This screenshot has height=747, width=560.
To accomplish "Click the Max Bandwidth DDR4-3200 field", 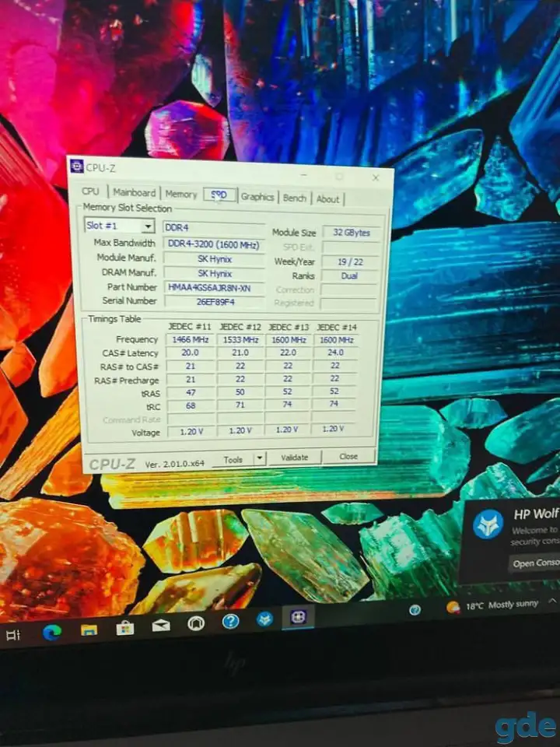I will pyautogui.click(x=215, y=244).
